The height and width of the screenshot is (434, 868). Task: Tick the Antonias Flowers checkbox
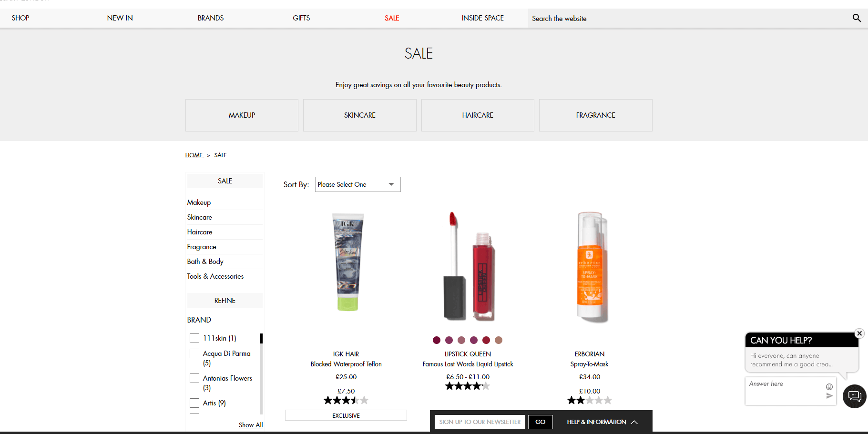[x=194, y=378]
